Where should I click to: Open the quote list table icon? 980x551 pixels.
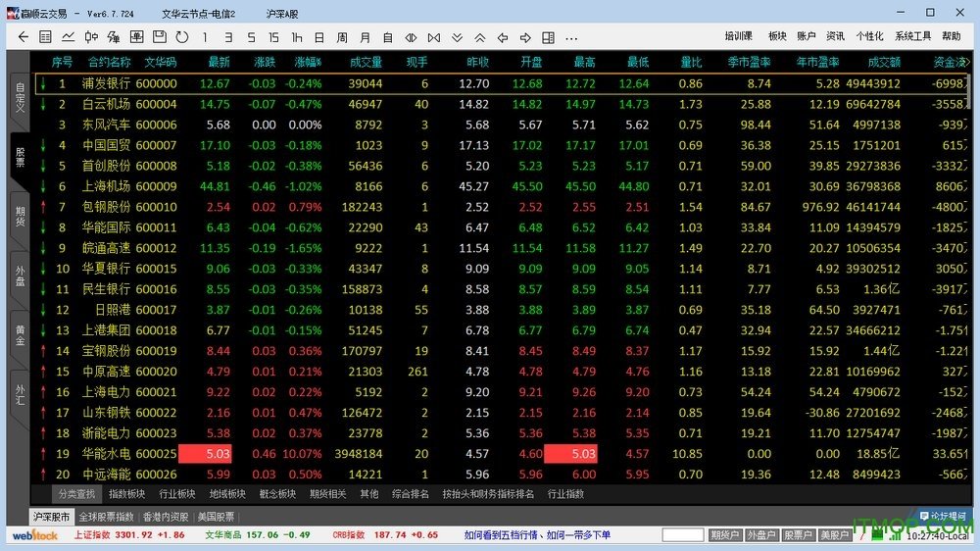tap(46, 37)
